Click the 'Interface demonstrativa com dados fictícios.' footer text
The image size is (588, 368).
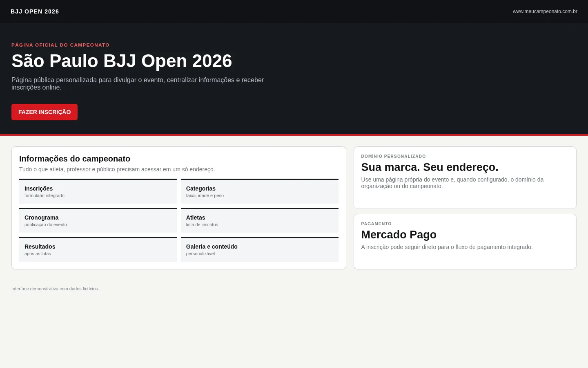coord(55,289)
